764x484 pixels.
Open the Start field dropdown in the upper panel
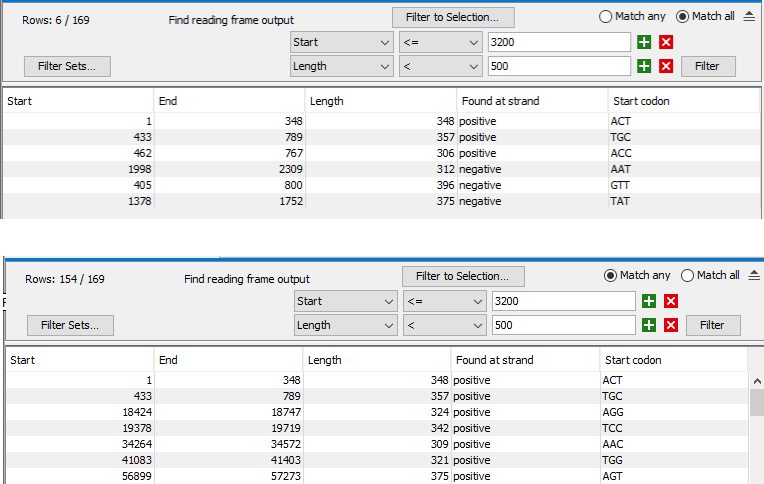tap(385, 42)
